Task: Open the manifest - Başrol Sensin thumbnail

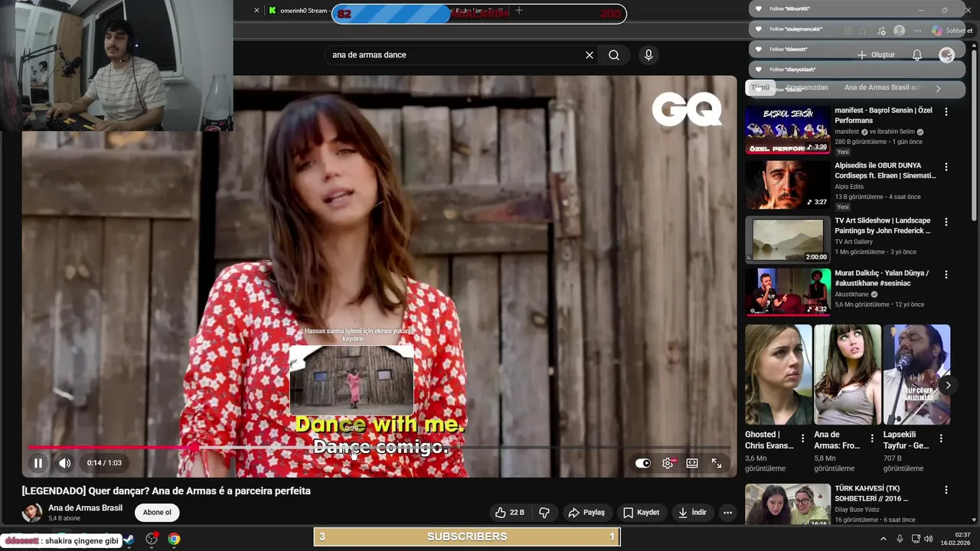Action: click(788, 129)
